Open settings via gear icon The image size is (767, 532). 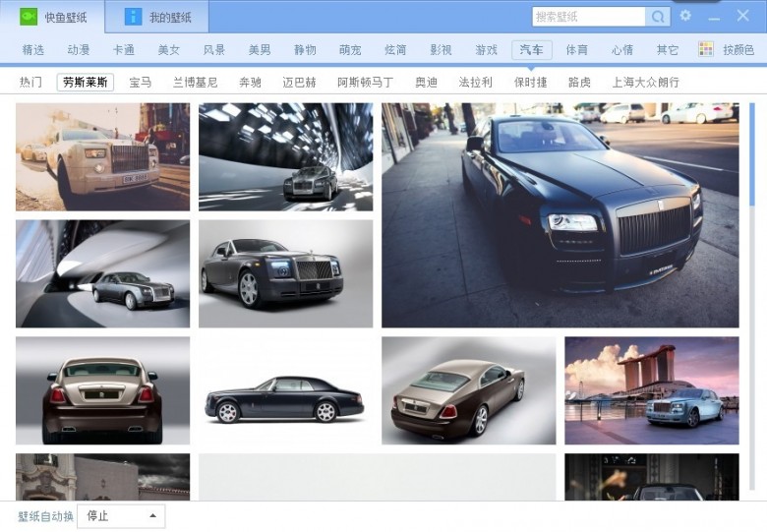(x=685, y=16)
